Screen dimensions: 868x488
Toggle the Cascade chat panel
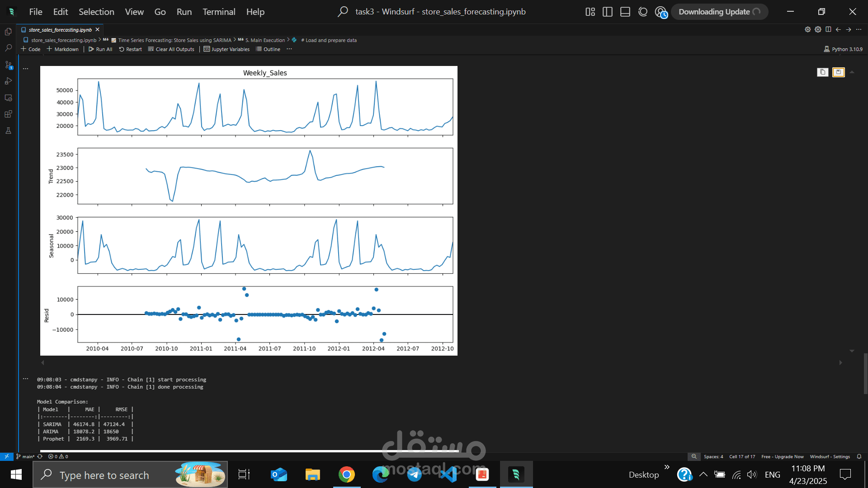click(x=643, y=12)
